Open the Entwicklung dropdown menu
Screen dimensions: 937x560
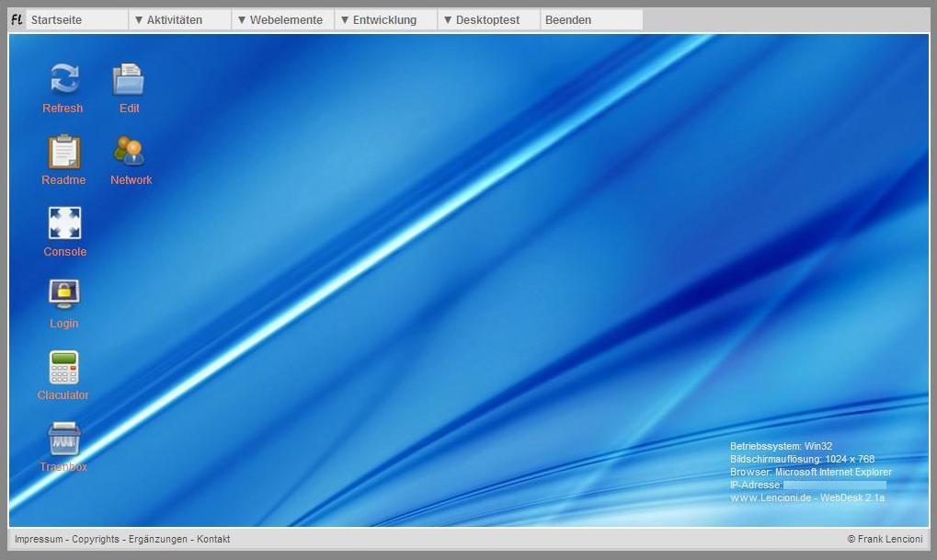(x=385, y=19)
